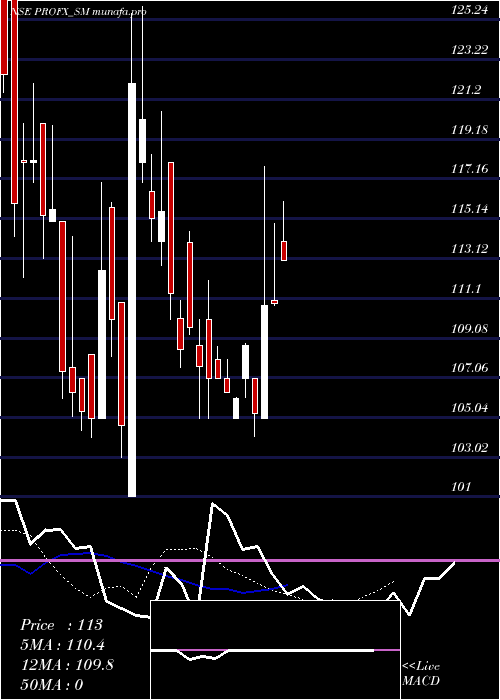Click the '5MA : 110.4' value
Image resolution: width=500 pixels, height=700 pixels.
point(63,645)
